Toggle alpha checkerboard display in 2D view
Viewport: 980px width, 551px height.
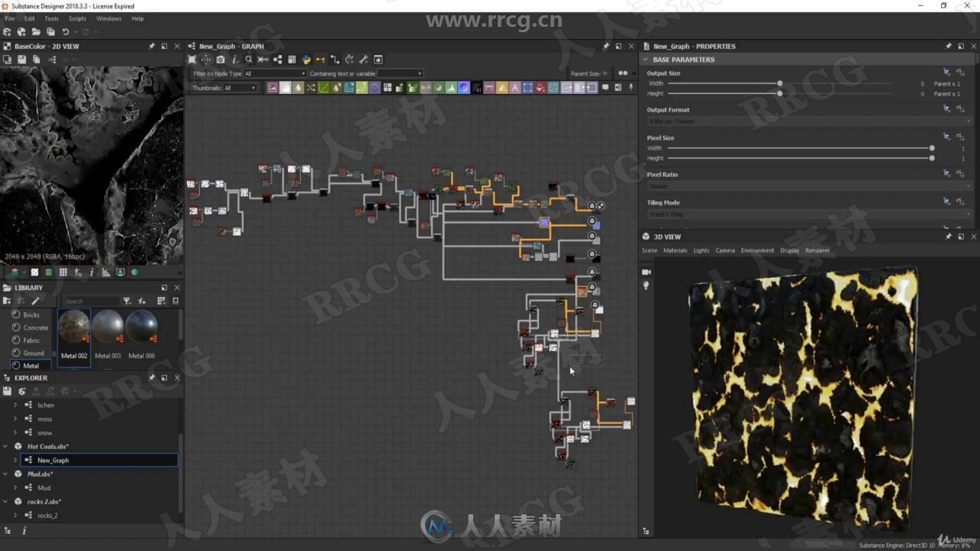pyautogui.click(x=34, y=272)
